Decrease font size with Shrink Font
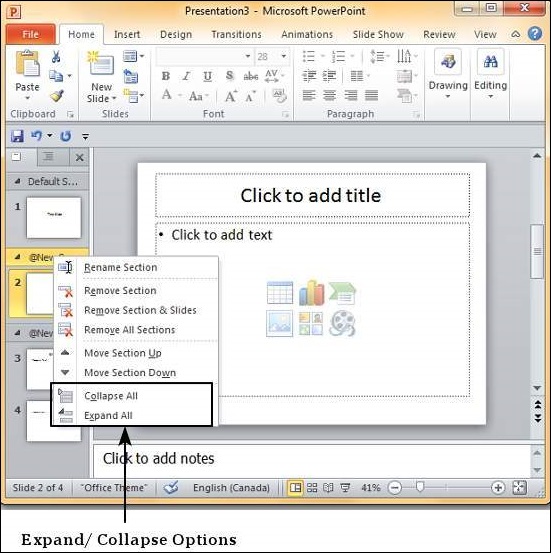 click(x=251, y=96)
